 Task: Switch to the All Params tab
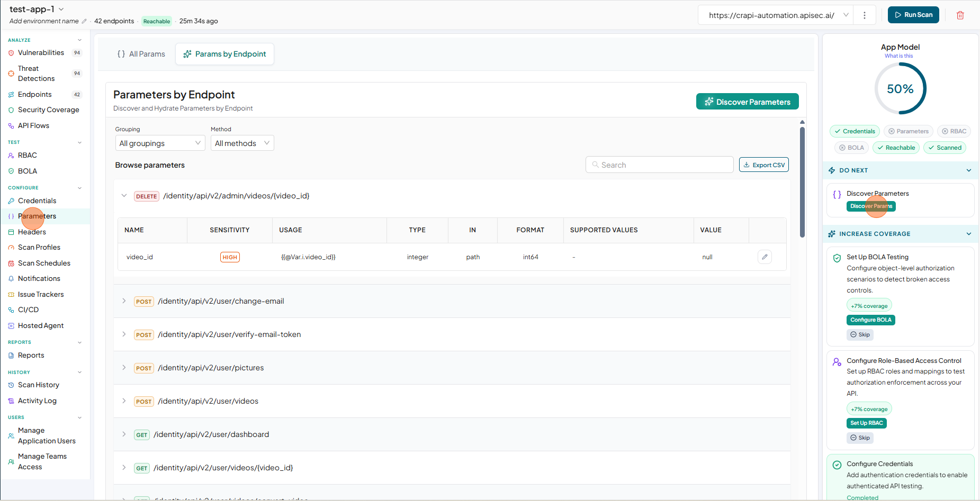[x=141, y=54]
